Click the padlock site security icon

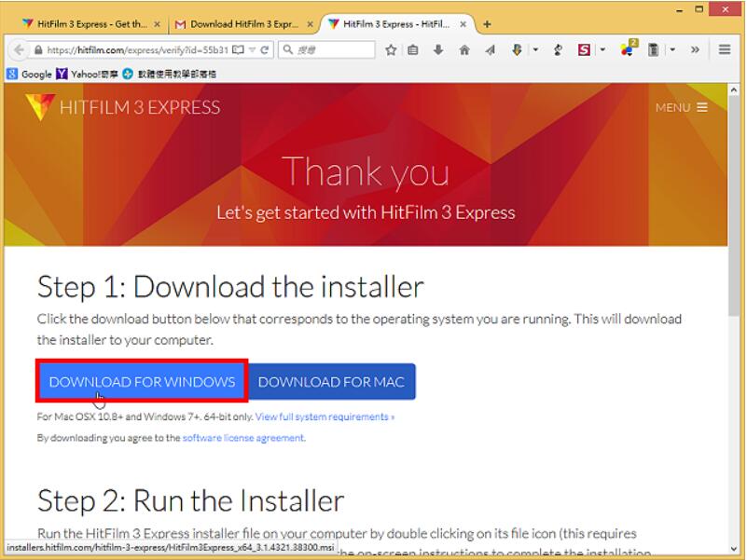coord(38,50)
